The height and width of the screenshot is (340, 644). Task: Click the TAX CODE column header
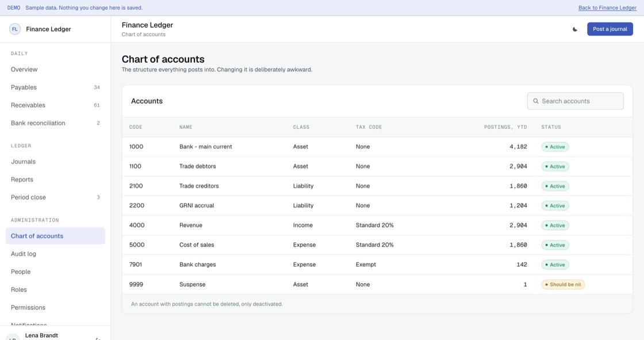pos(369,127)
